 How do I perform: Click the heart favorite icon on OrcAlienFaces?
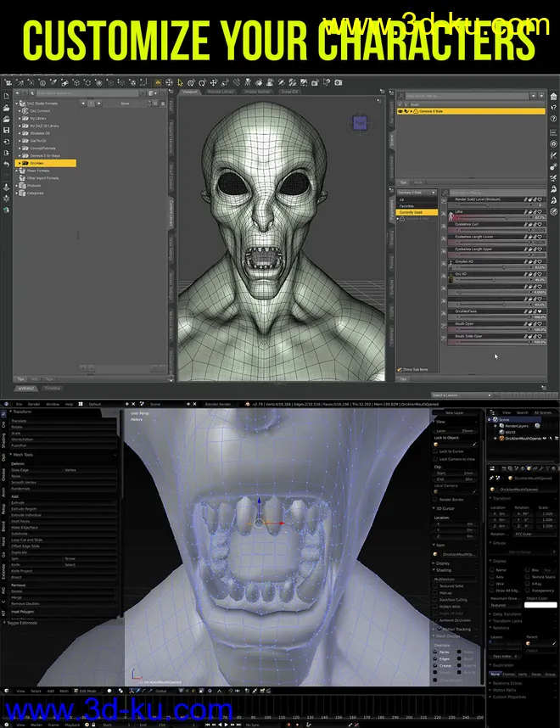[x=540, y=311]
